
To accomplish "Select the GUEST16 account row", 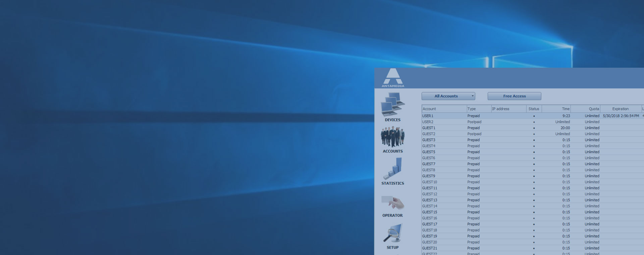I will 533,218.
